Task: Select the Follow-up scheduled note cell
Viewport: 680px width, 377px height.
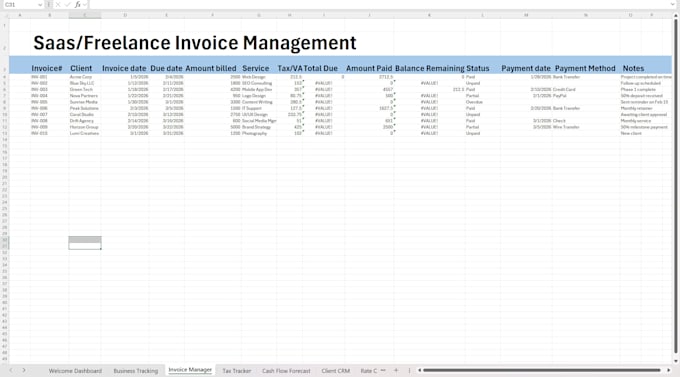Action: tap(641, 83)
